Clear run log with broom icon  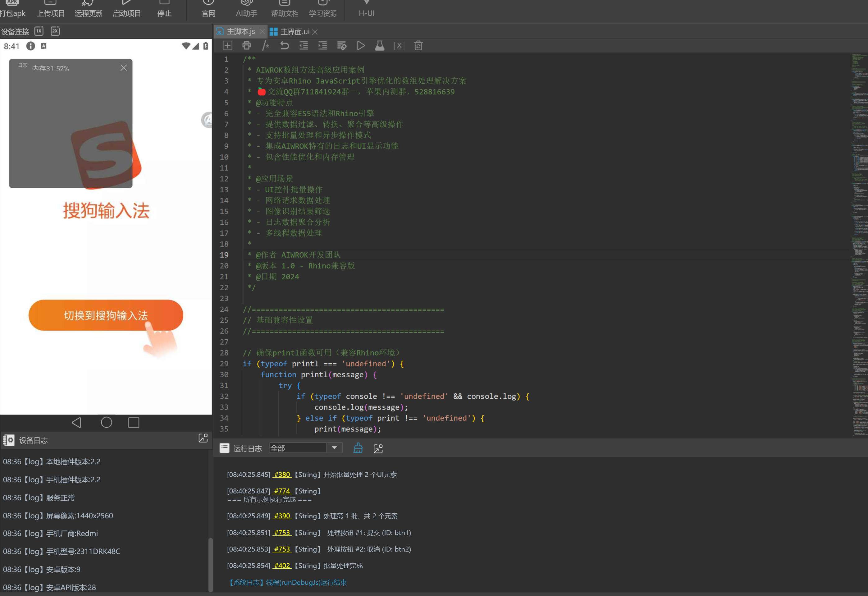pyautogui.click(x=358, y=448)
